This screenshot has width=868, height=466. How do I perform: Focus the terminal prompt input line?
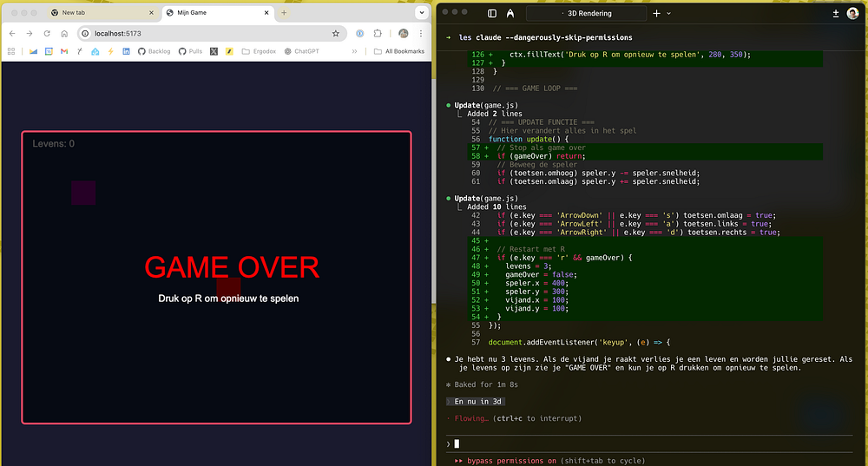(650, 443)
